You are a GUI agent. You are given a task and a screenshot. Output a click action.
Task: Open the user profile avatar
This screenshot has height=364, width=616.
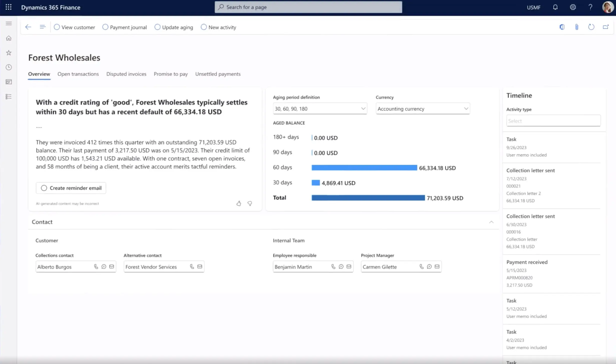608,7
